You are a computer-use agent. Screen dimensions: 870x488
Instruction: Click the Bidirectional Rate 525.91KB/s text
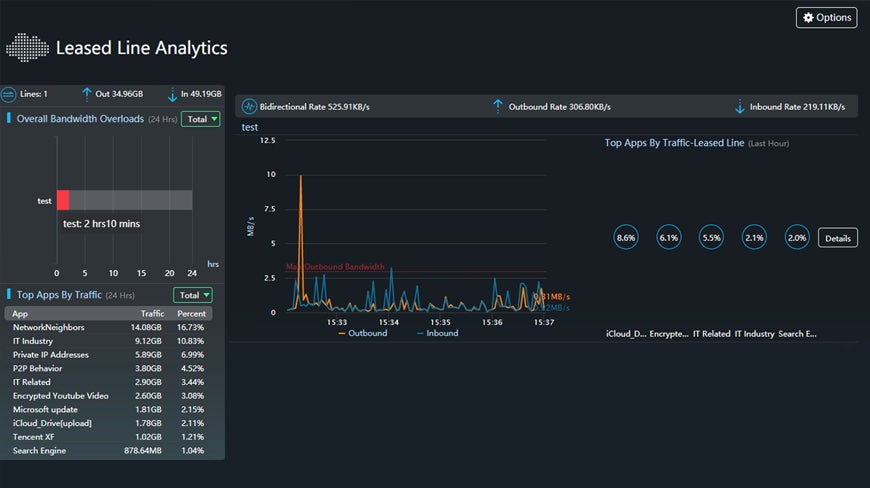(315, 106)
